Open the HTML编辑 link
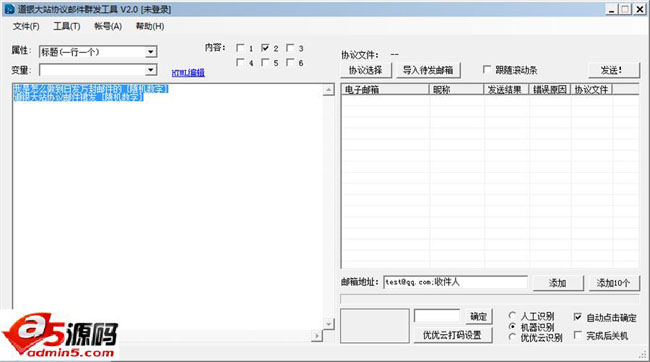 188,73
